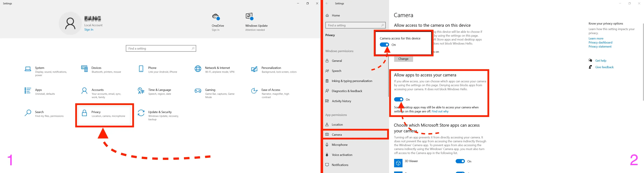Click the back arrow in Settings
Screen dimensions: 644x173
tap(327, 4)
